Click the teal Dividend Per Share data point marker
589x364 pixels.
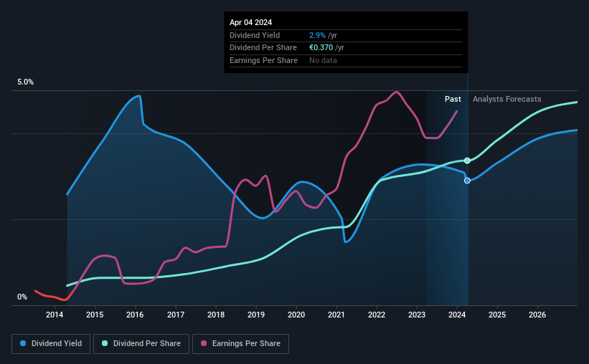point(467,161)
